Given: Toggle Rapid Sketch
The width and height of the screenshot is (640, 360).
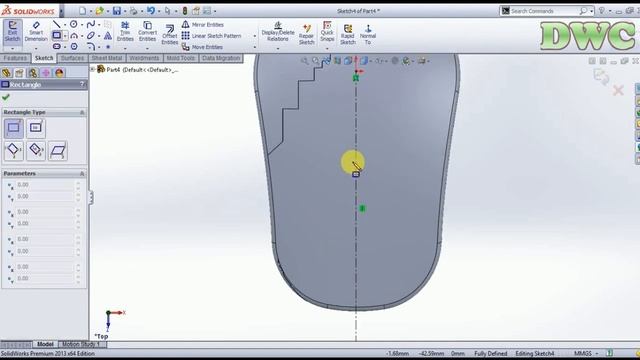Looking at the screenshot, I should click(x=348, y=34).
